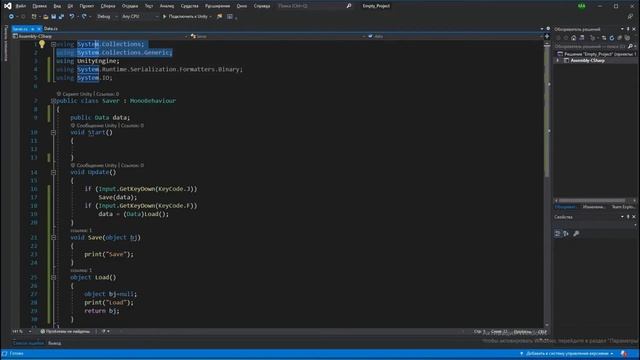This screenshot has height=360, width=640.
Task: Click the alphabetical sort icon in Properties panel
Action: [566, 233]
